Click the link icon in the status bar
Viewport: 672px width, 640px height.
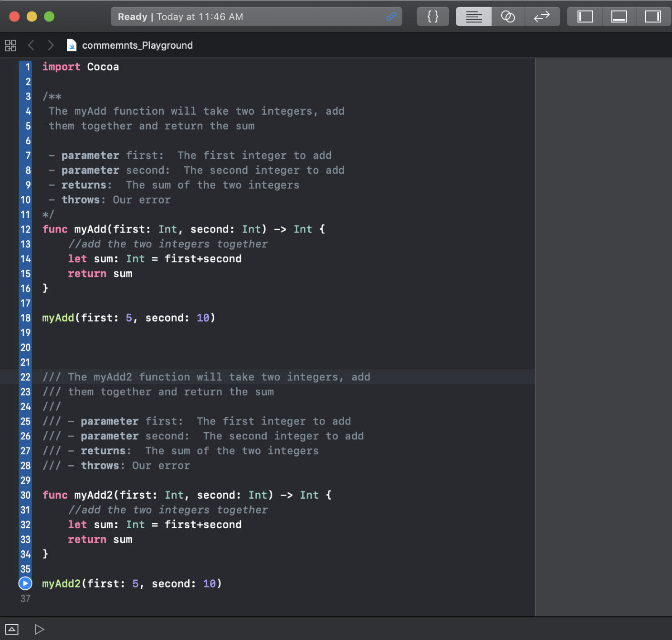[391, 17]
